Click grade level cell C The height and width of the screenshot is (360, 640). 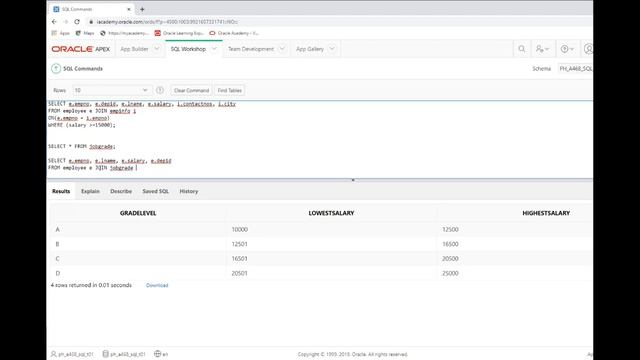(58, 259)
